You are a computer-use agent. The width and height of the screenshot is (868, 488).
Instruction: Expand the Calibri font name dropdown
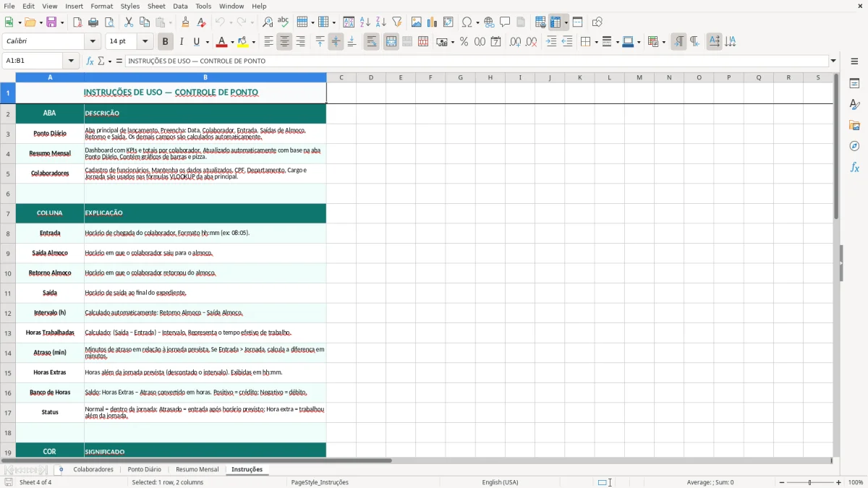(x=93, y=42)
